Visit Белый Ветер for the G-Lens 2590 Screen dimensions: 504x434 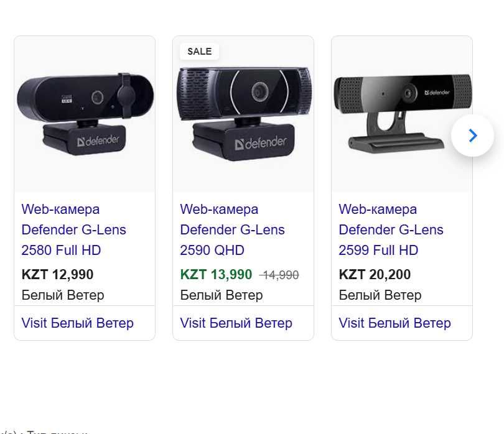coord(236,323)
